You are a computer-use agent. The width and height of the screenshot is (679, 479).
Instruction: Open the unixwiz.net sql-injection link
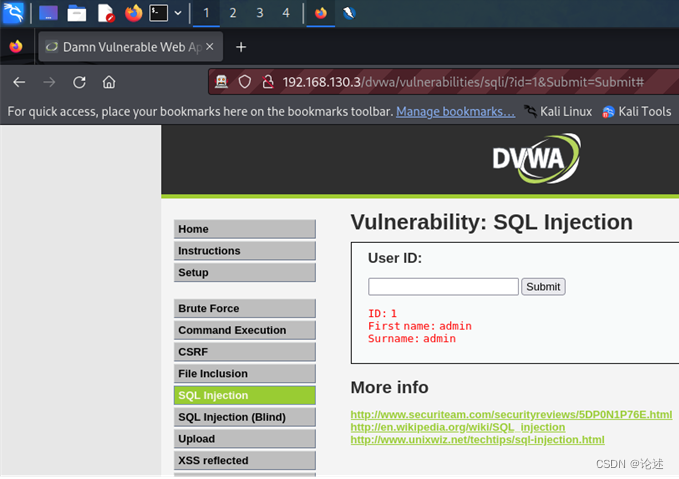pos(477,440)
